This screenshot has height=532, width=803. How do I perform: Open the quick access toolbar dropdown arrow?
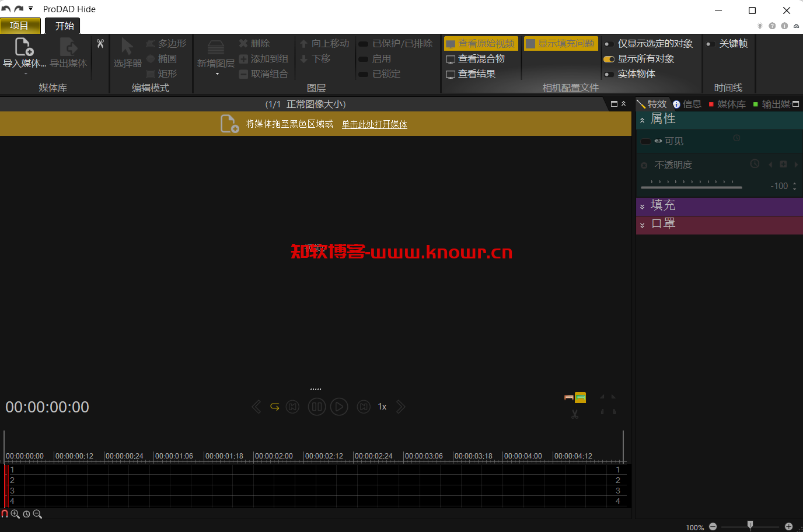pos(30,9)
